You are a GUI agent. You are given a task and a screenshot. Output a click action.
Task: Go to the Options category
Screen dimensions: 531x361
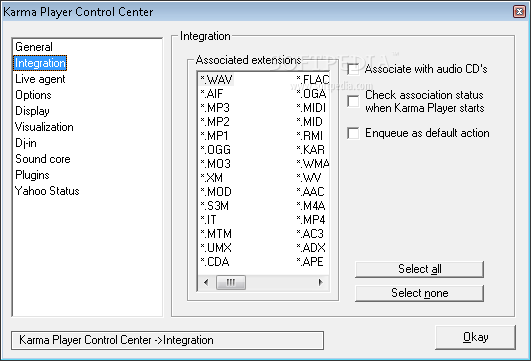coord(33,95)
